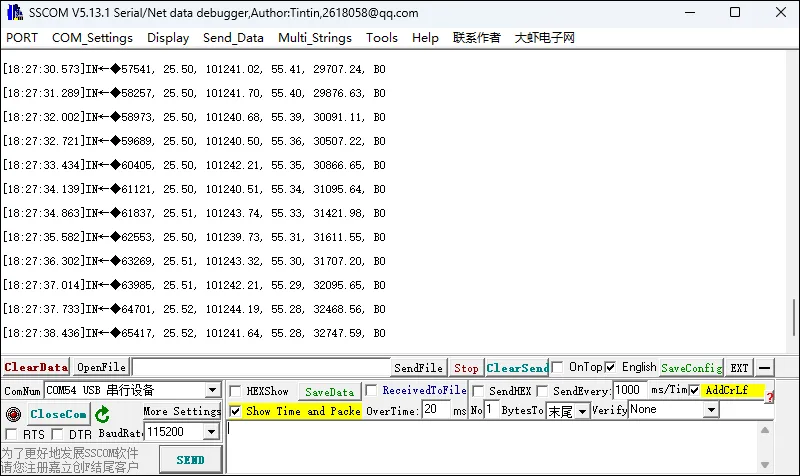Open the COM_Settings menu
Screen dimensions: 800x476
[x=92, y=38]
